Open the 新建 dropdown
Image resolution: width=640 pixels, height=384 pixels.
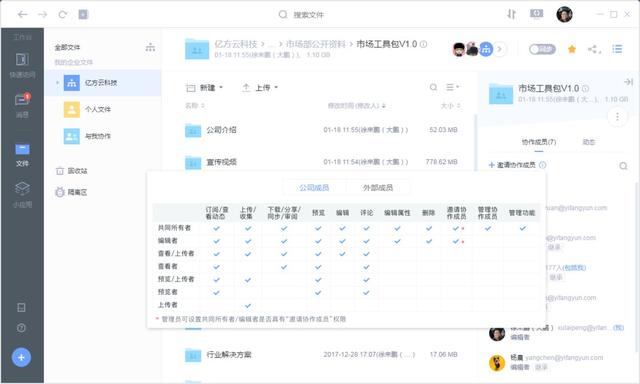pyautogui.click(x=204, y=87)
